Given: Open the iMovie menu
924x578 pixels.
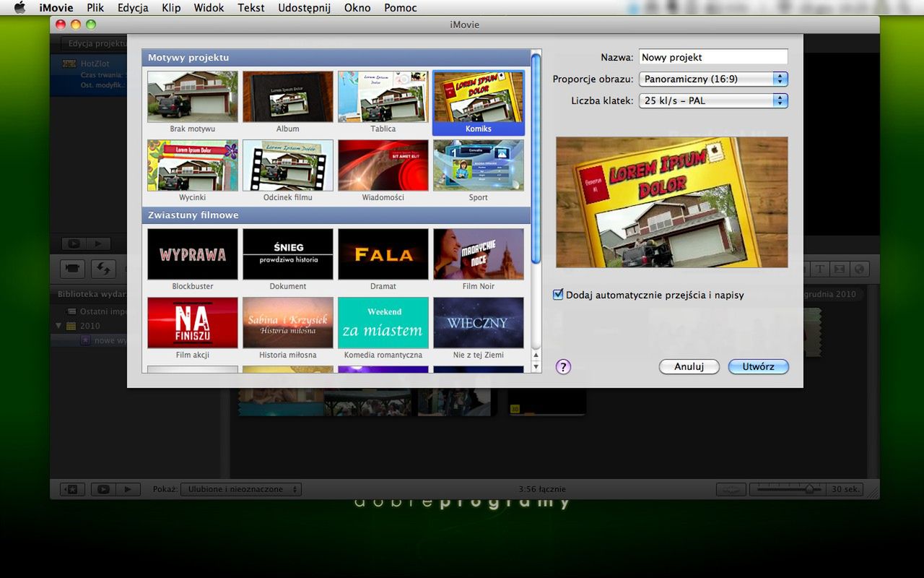Looking at the screenshot, I should pos(56,8).
